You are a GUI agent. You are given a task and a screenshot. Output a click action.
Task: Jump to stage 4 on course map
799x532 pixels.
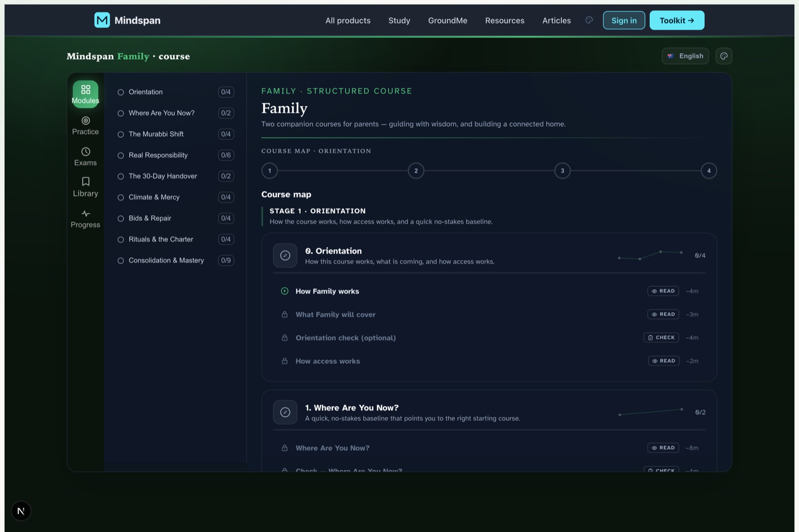pos(709,171)
